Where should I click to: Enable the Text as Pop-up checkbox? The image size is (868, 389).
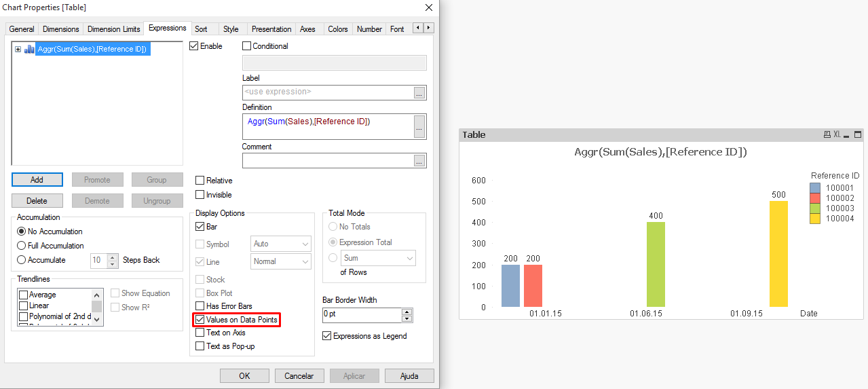[200, 346]
